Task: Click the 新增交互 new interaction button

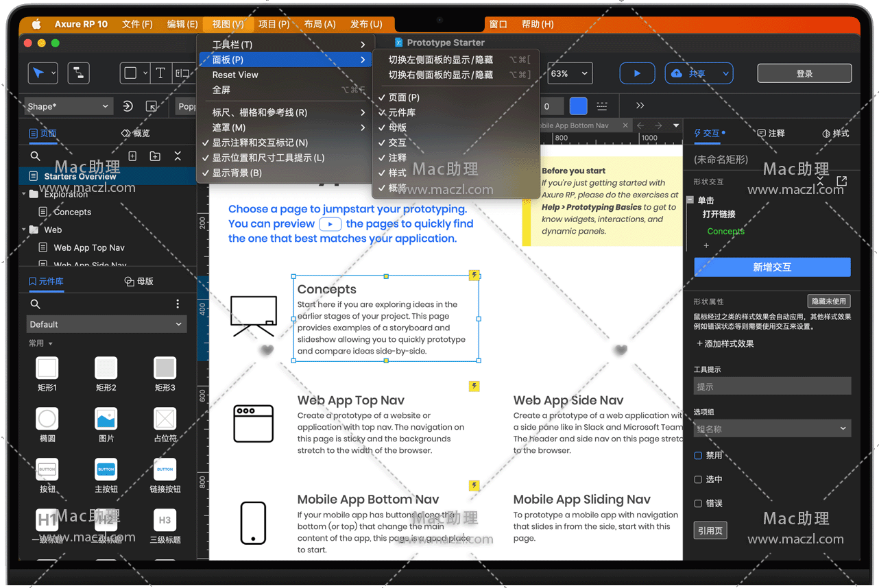Action: 772,267
